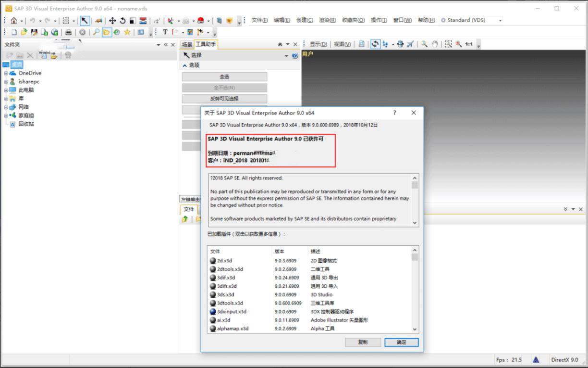Expand the OneDrive tree node
Viewport: 588px width, 368px height.
click(6, 73)
